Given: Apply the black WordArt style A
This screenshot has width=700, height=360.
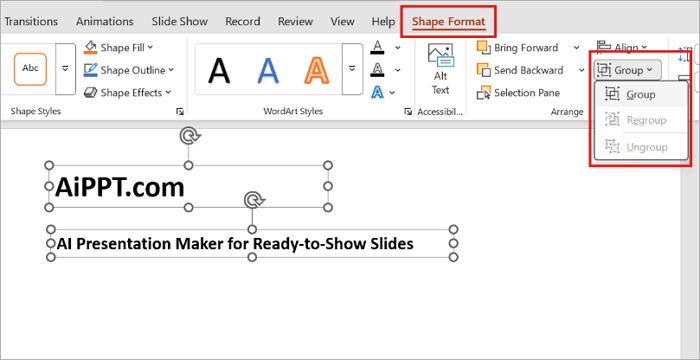Looking at the screenshot, I should pos(219,71).
